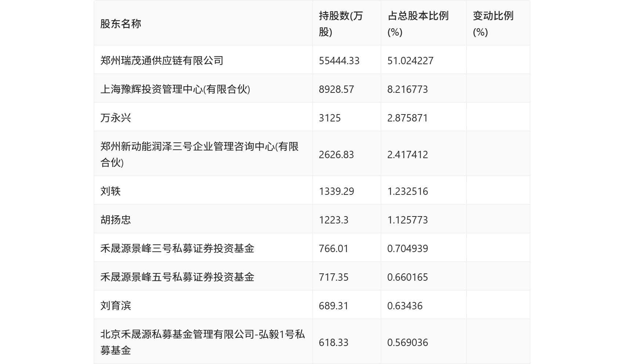Click the percentage 2.875871
The image size is (624, 364).
pyautogui.click(x=407, y=118)
